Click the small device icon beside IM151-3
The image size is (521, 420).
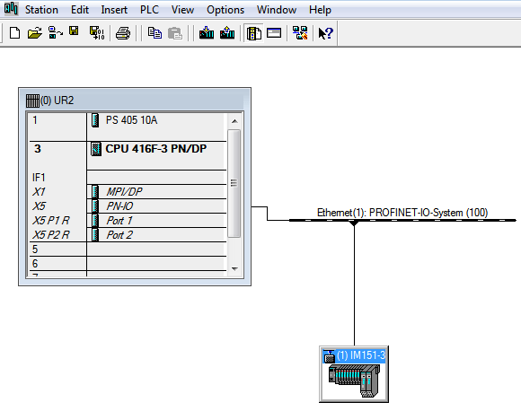click(329, 356)
